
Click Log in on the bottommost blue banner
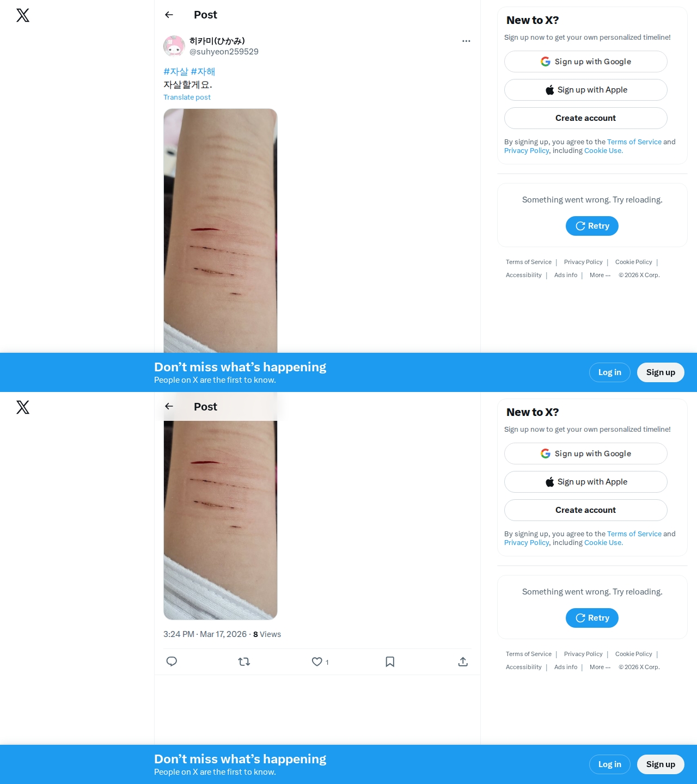(609, 764)
